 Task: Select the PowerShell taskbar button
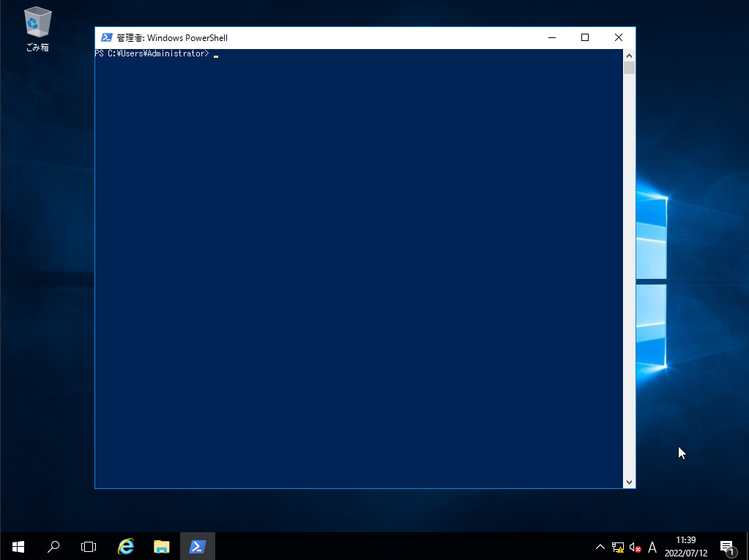click(x=198, y=546)
